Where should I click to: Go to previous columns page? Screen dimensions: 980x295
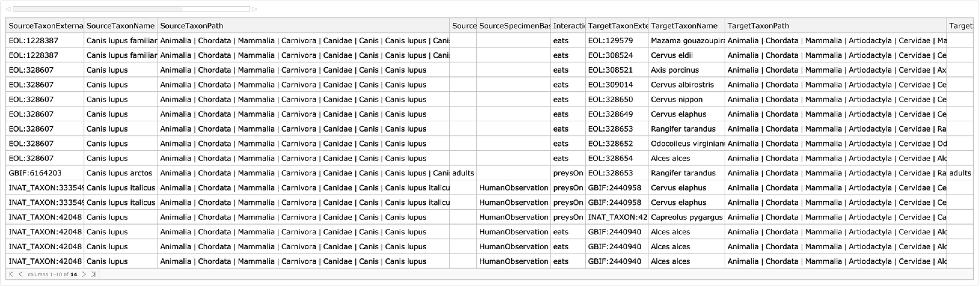click(20, 274)
